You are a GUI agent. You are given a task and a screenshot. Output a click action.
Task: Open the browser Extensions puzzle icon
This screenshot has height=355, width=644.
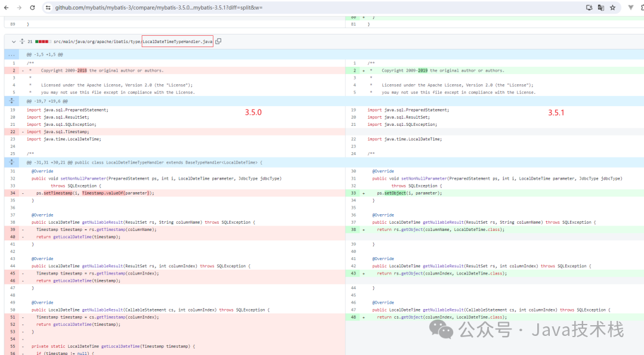coord(642,8)
